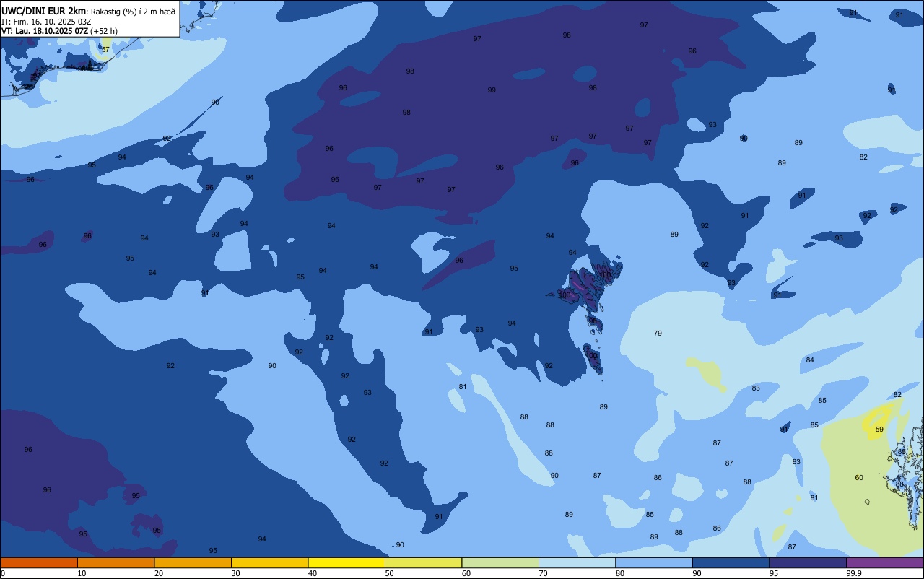This screenshot has width=924, height=579.
Task: Click the 90–95 dark blue legend swatch
Action: (x=731, y=562)
